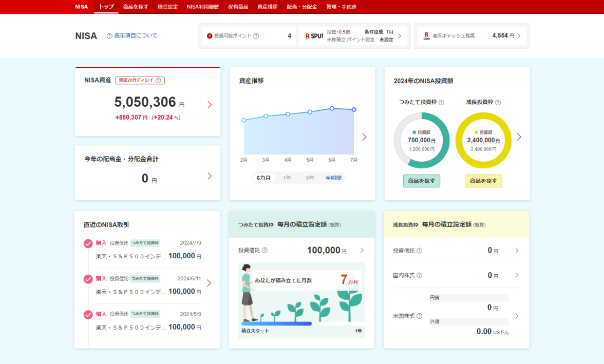Open the 楽天キャッシュ残高 chevron arrow
Image resolution: width=604 pixels, height=364 pixels.
click(x=519, y=36)
